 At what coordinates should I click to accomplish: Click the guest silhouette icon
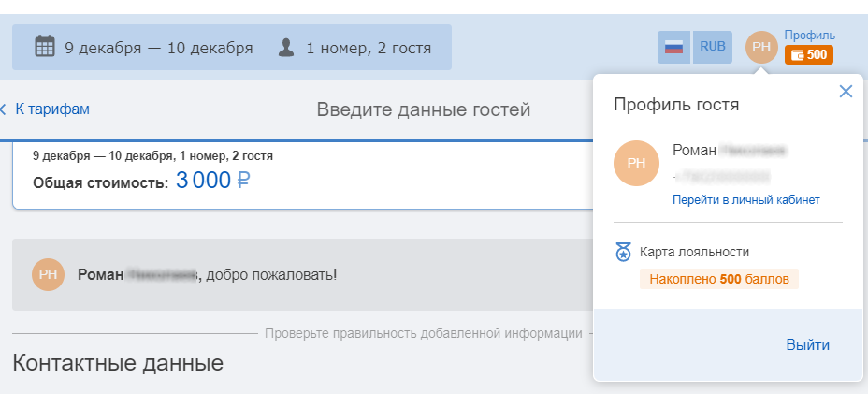(x=285, y=47)
